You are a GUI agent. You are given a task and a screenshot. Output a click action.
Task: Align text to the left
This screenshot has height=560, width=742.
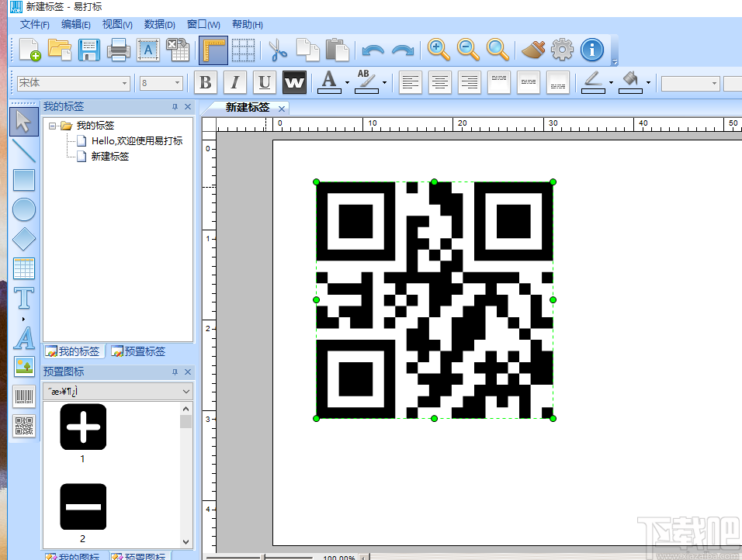pyautogui.click(x=411, y=83)
